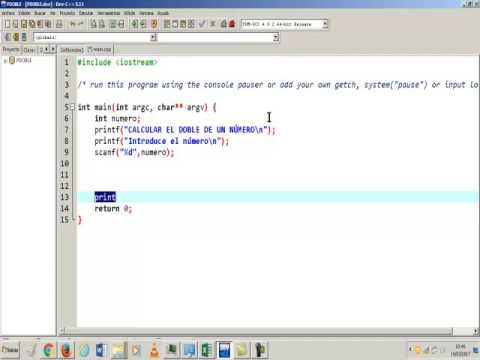Start debugging with the checkmark icon
Viewport: 480px width, 360px height.
(x=202, y=24)
